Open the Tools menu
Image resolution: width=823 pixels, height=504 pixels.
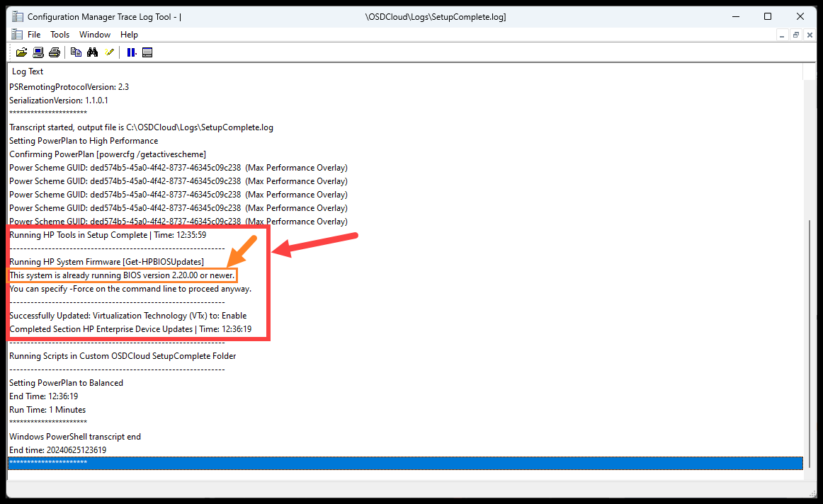[60, 35]
